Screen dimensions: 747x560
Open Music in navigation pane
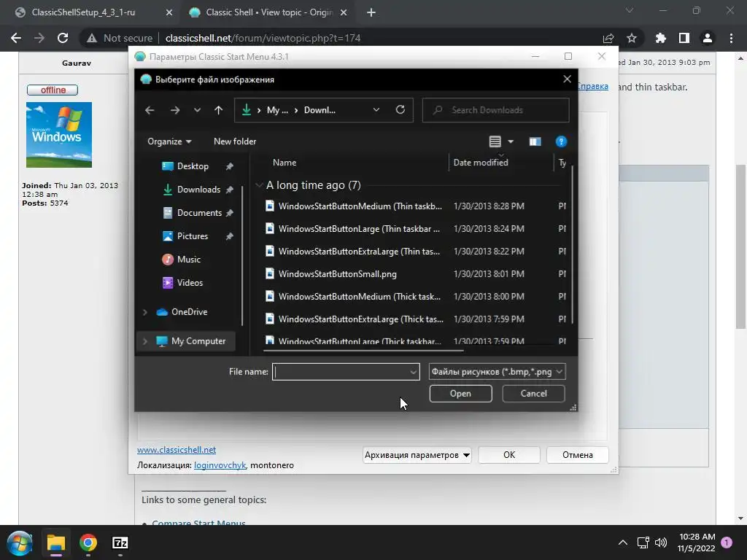189,260
